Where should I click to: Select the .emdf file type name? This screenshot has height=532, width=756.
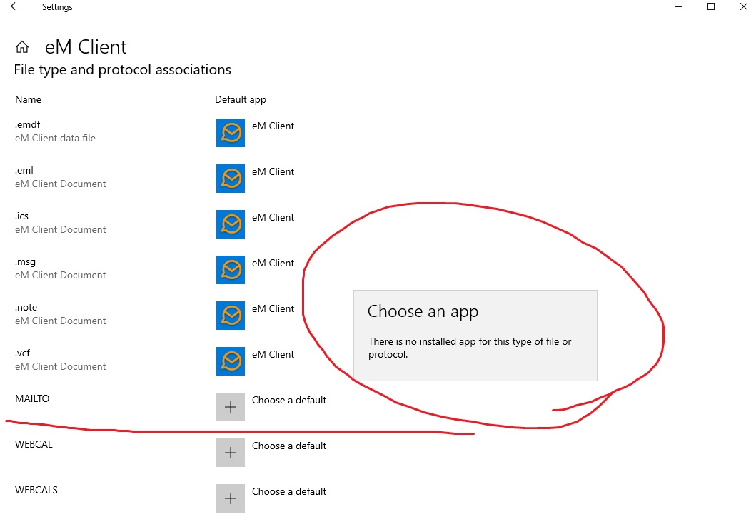27,124
